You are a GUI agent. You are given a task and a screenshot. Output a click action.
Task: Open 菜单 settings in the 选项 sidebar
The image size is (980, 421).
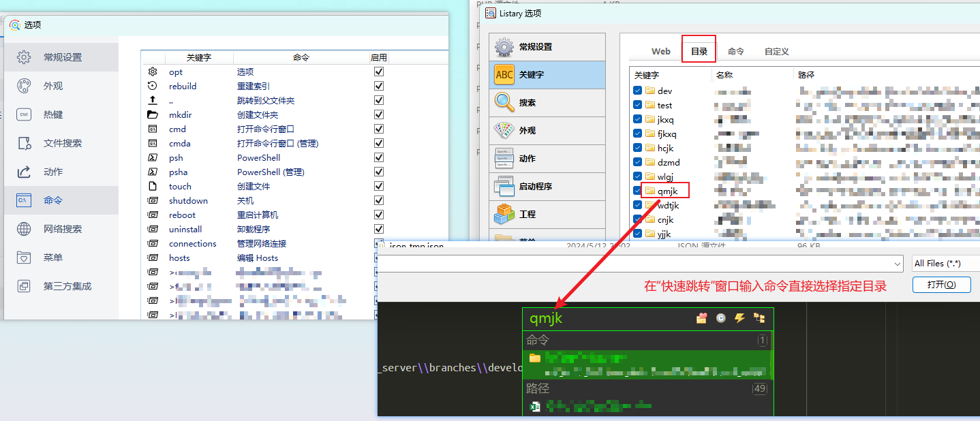point(61,258)
